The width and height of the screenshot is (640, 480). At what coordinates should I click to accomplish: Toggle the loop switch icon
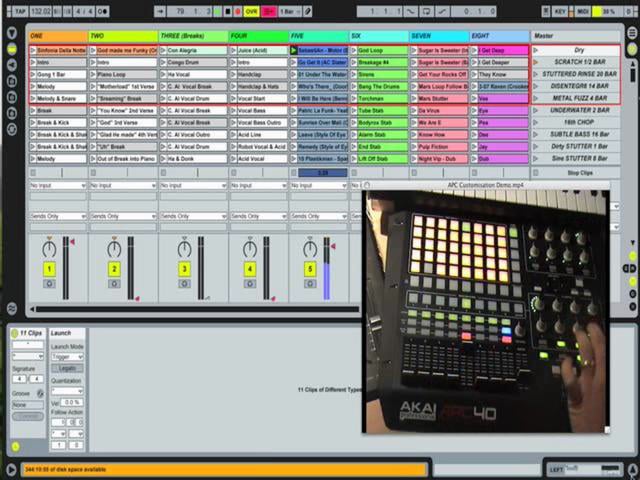click(x=426, y=11)
